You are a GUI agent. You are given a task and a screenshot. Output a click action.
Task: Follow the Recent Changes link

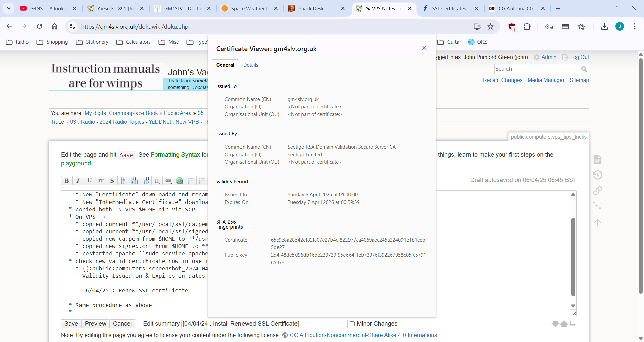click(502, 80)
